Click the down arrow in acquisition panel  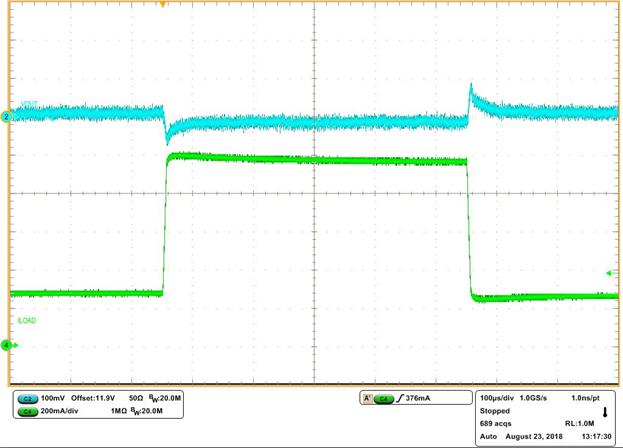click(x=603, y=411)
